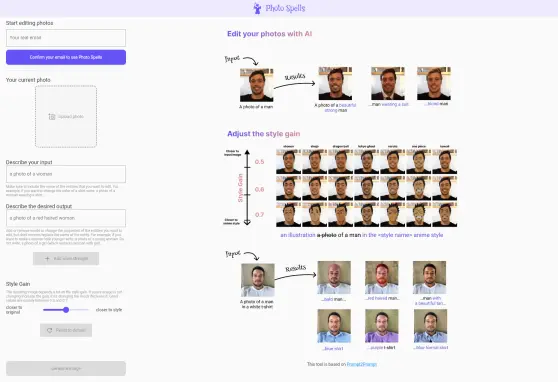Click the reset arrow icon near Style Gain
This screenshot has width=558, height=382.
49,330
